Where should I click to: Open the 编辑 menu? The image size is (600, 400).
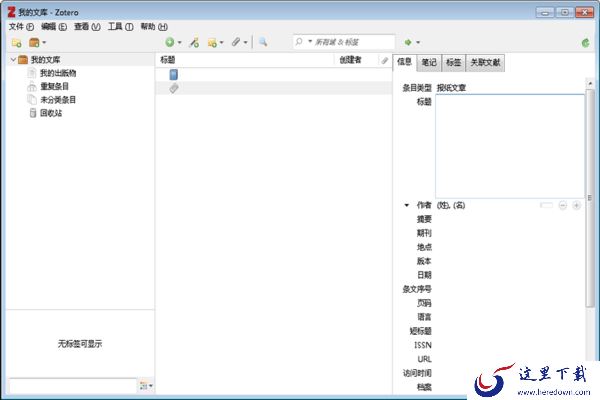pos(54,26)
